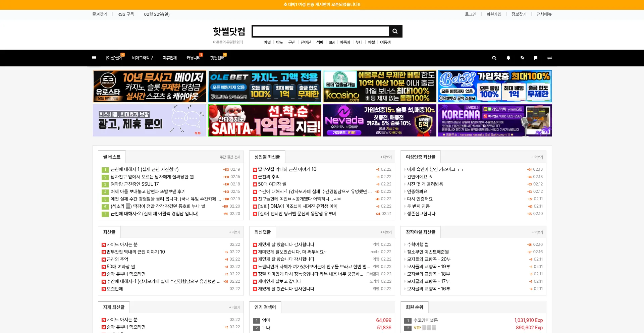Open post '수학여행 썰' in 창작야설 최신글
The height and width of the screenshot is (333, 644).
click(418, 245)
